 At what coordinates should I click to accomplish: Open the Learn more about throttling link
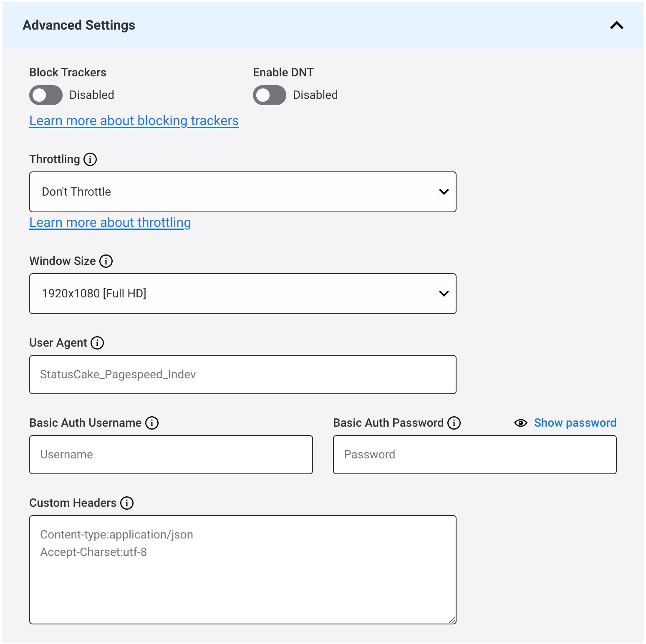[x=110, y=222]
